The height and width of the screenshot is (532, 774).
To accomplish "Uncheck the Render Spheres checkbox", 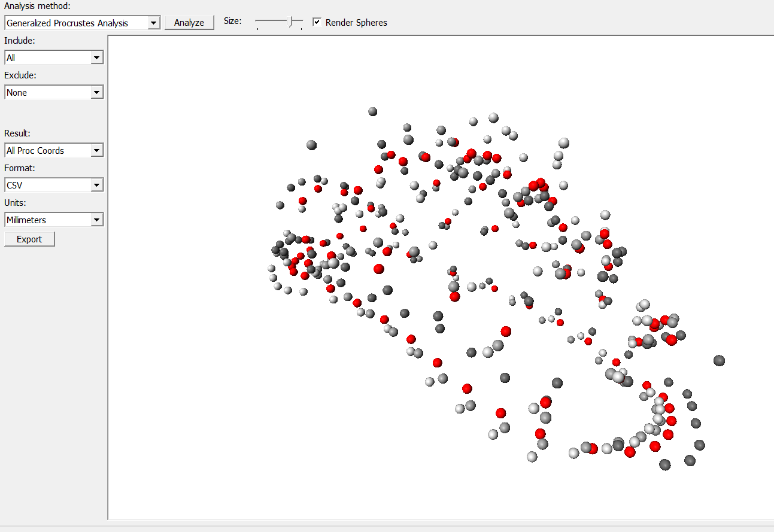I will [317, 22].
